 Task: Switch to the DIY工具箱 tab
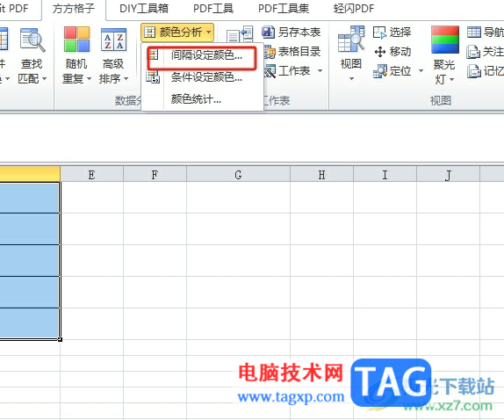[x=144, y=9]
